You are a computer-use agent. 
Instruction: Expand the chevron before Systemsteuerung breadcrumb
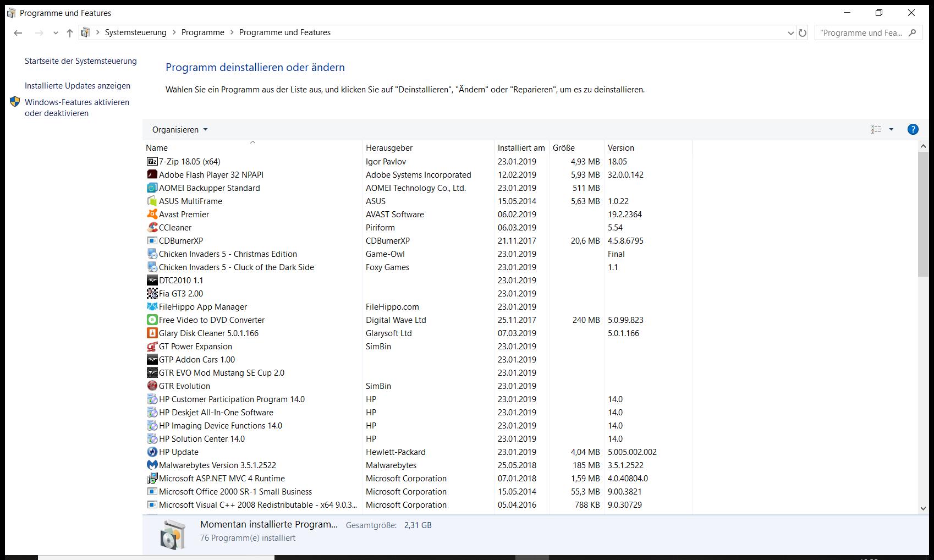pyautogui.click(x=98, y=32)
